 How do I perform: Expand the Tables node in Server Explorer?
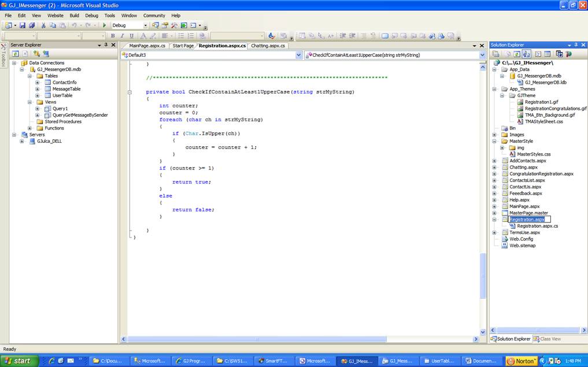tap(30, 76)
